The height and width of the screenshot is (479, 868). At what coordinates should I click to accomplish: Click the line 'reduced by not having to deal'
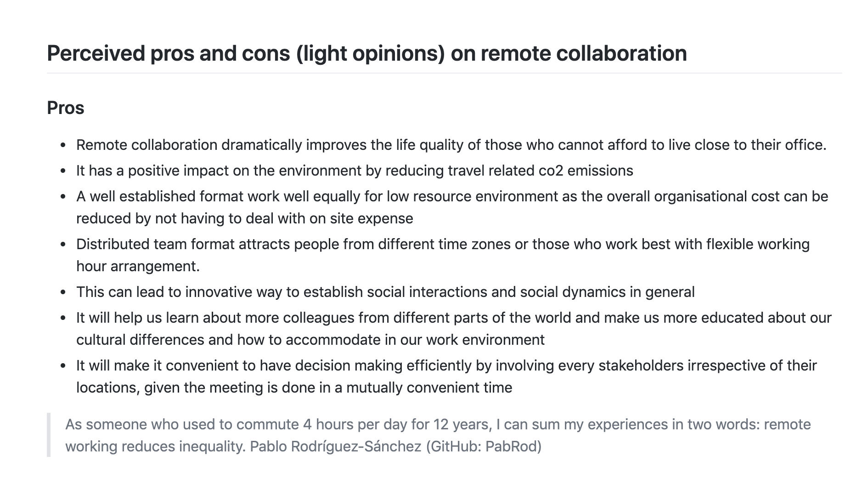(x=244, y=218)
